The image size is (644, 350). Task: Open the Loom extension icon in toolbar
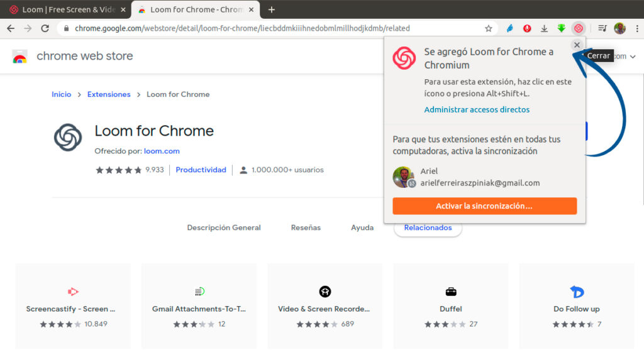tap(579, 28)
